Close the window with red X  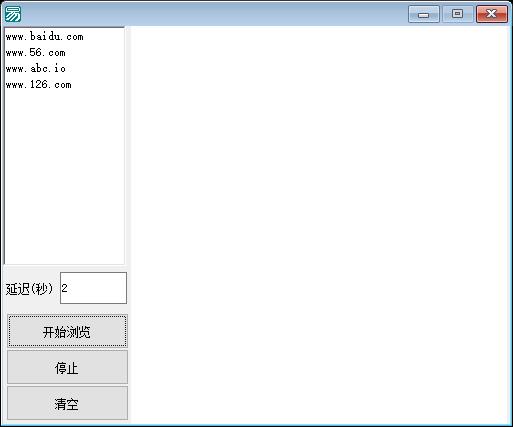tap(492, 14)
